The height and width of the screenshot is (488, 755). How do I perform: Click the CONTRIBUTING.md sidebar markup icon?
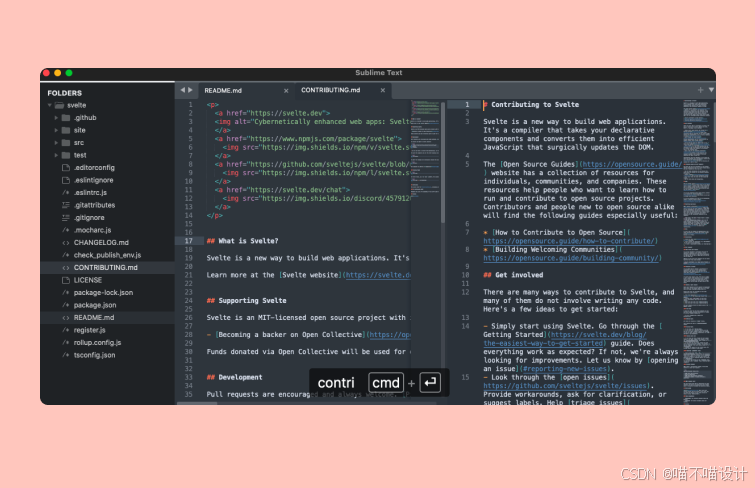pos(66,268)
